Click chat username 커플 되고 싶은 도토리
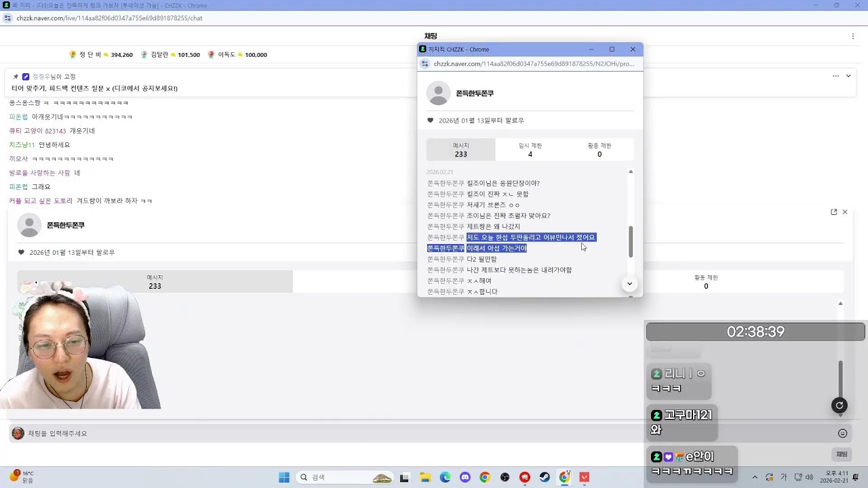This screenshot has height=488, width=868. pyautogui.click(x=41, y=201)
